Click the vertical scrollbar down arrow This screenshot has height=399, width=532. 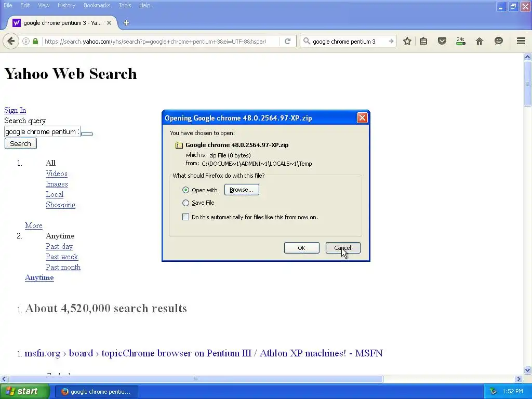pos(527,370)
